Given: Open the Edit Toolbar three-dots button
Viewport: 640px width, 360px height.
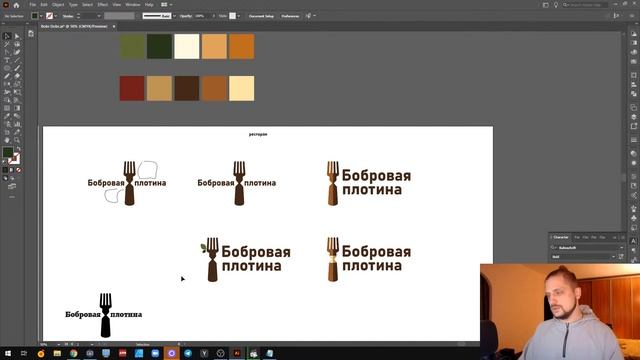Looking at the screenshot, I should pyautogui.click(x=12, y=197).
